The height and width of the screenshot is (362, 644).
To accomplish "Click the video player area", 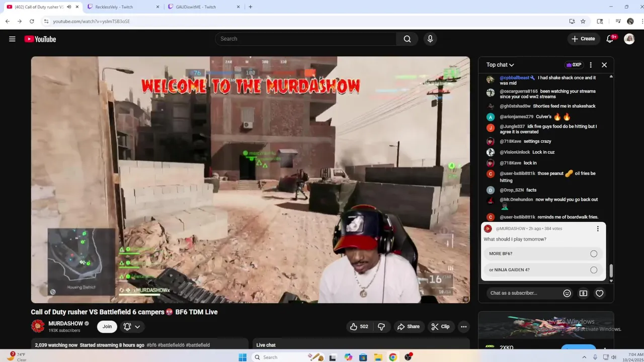I will [x=251, y=179].
